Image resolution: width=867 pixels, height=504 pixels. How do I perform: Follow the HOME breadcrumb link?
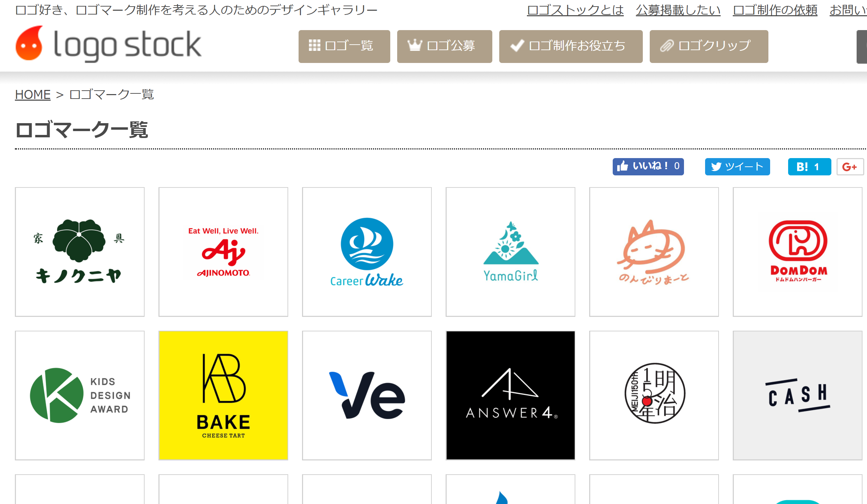33,94
